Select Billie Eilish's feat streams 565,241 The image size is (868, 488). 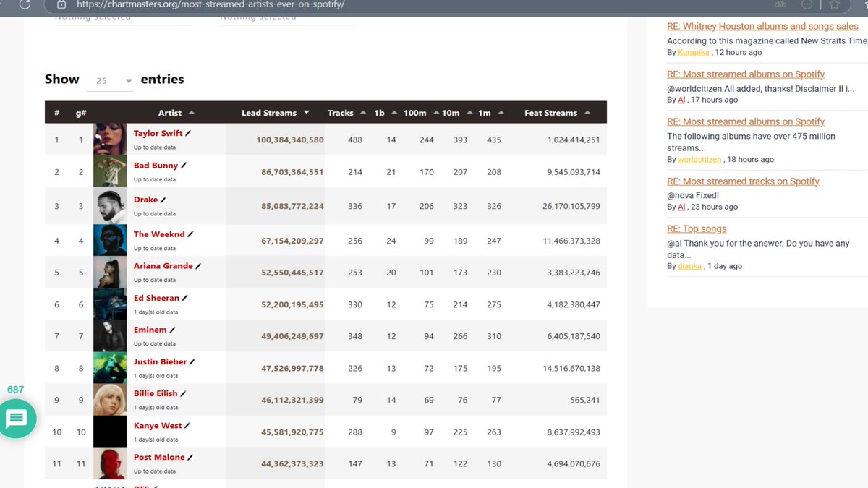pyautogui.click(x=584, y=400)
